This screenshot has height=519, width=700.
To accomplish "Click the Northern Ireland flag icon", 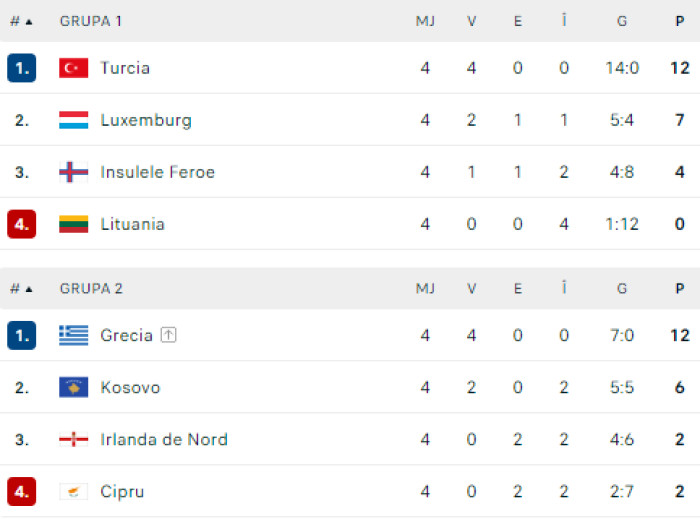I will (x=74, y=440).
